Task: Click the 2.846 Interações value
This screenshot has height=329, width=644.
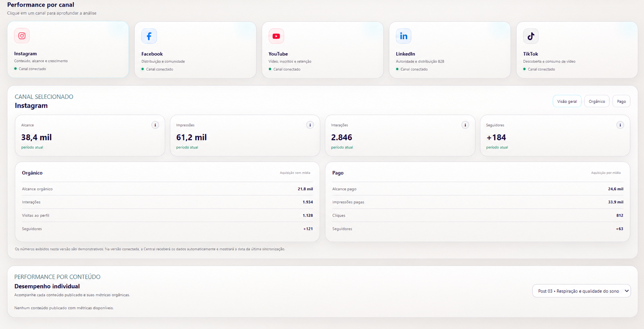Action: click(342, 137)
